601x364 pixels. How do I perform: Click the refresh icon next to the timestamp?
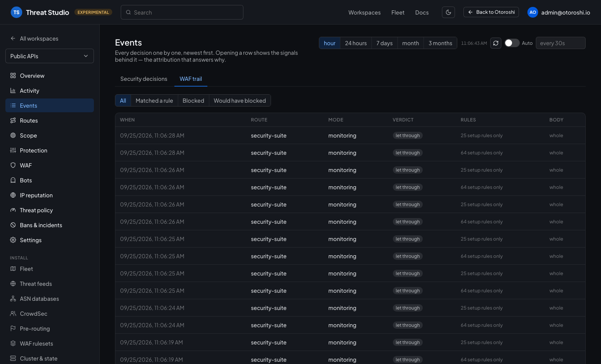point(496,43)
